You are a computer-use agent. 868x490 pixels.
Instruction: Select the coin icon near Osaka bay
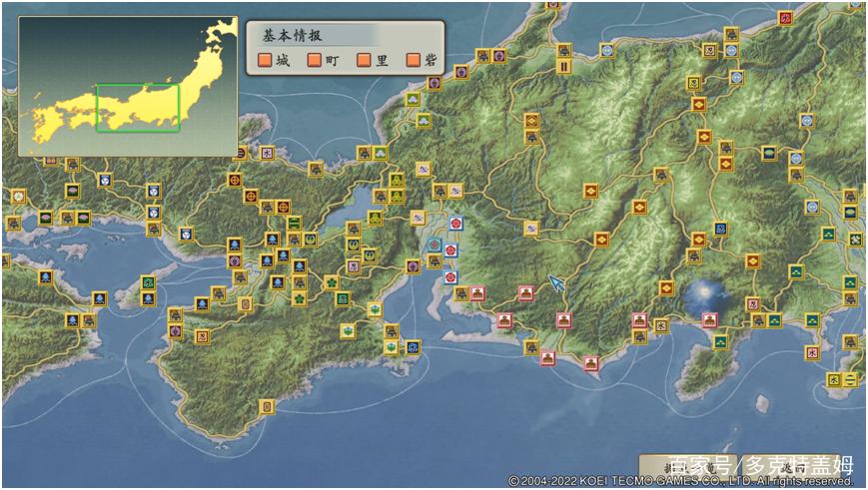tap(245, 303)
